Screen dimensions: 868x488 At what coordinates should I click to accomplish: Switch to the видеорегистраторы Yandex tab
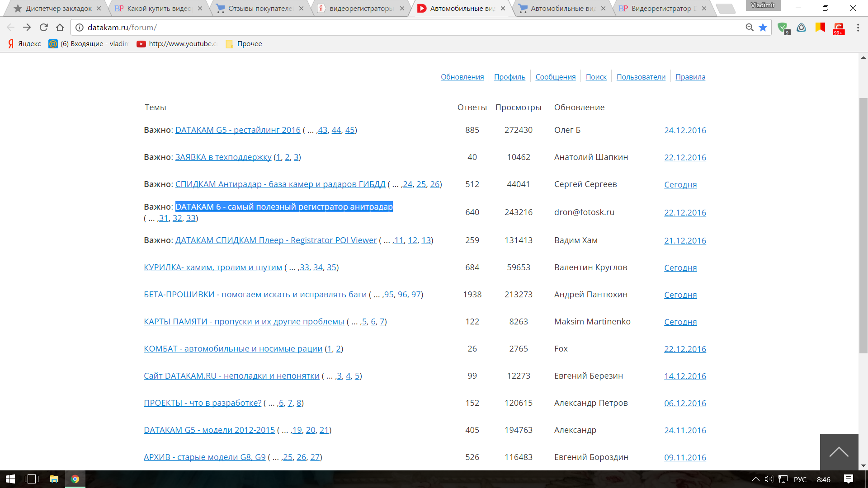pyautogui.click(x=361, y=8)
